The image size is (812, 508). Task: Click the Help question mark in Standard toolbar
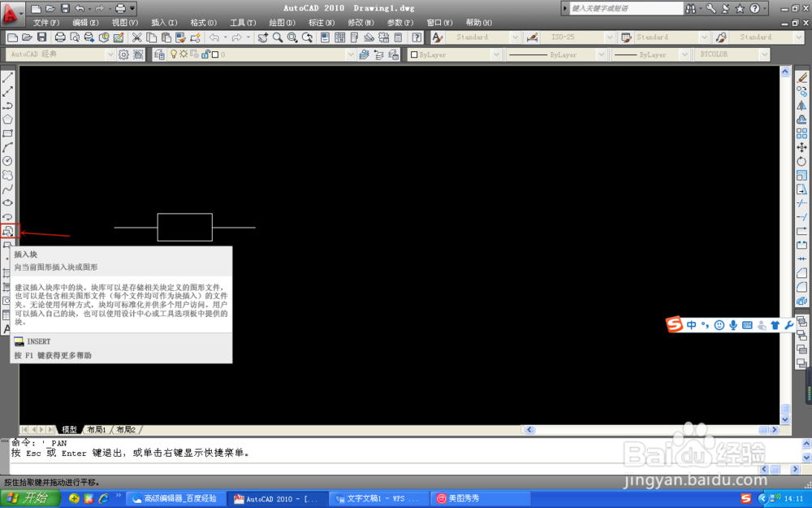click(x=417, y=37)
